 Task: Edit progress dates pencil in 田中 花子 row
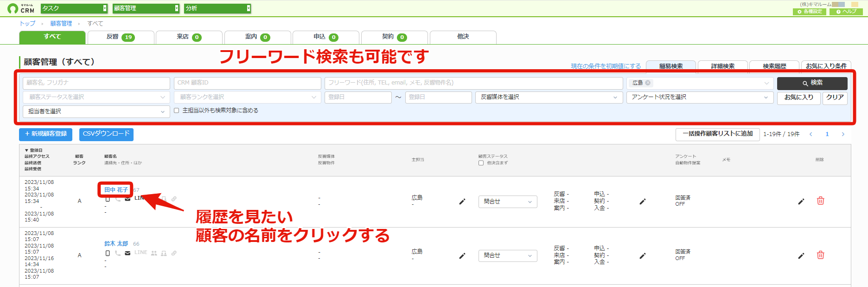(x=643, y=202)
